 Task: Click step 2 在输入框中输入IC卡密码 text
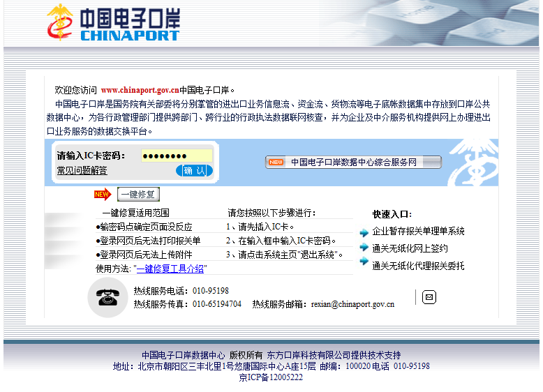(x=281, y=241)
